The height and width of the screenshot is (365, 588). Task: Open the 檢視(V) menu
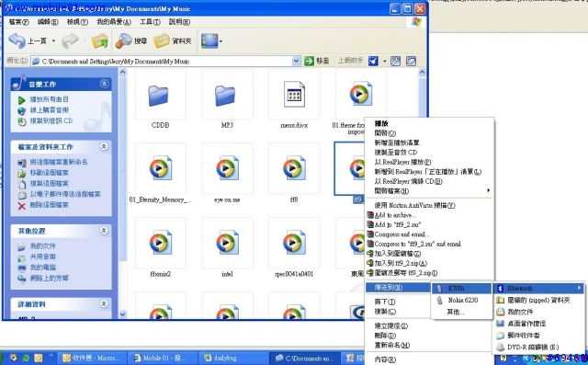pyautogui.click(x=77, y=22)
